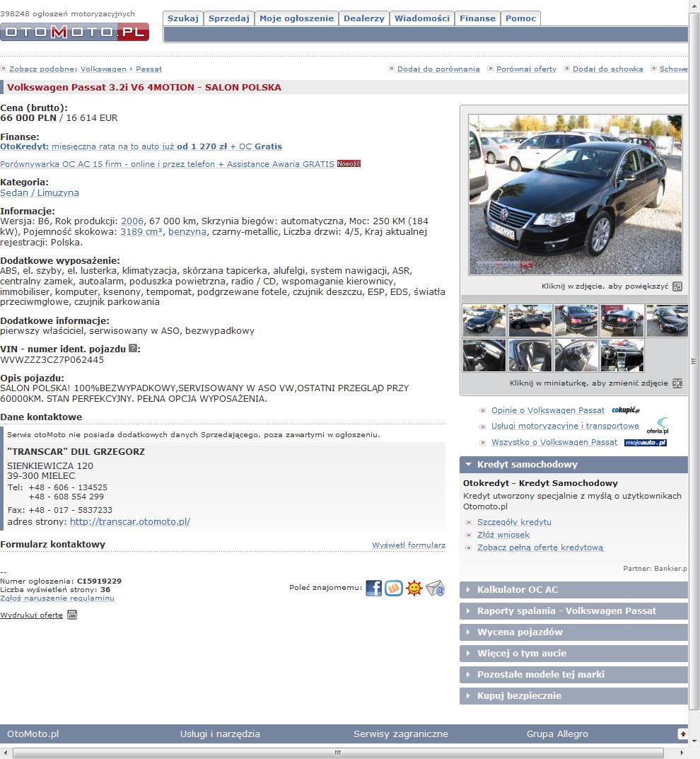Click the Porównaj oferty link
Image resolution: width=700 pixels, height=759 pixels.
point(526,69)
